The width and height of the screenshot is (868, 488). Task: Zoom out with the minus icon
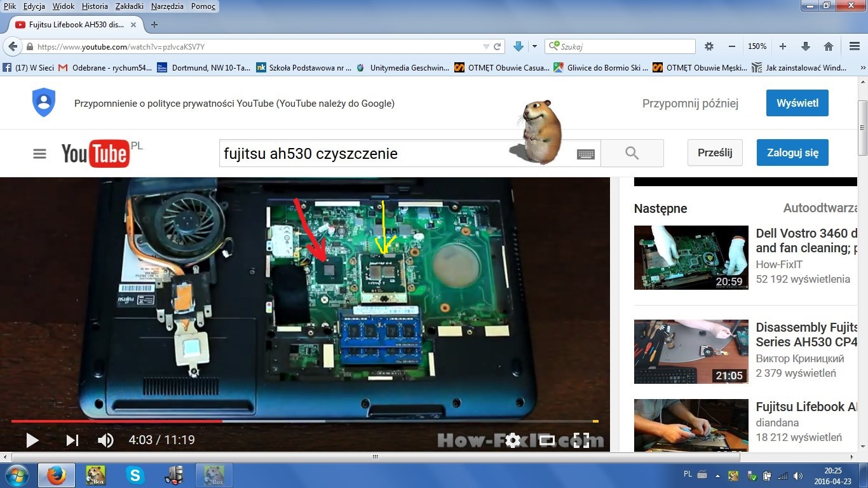[732, 46]
